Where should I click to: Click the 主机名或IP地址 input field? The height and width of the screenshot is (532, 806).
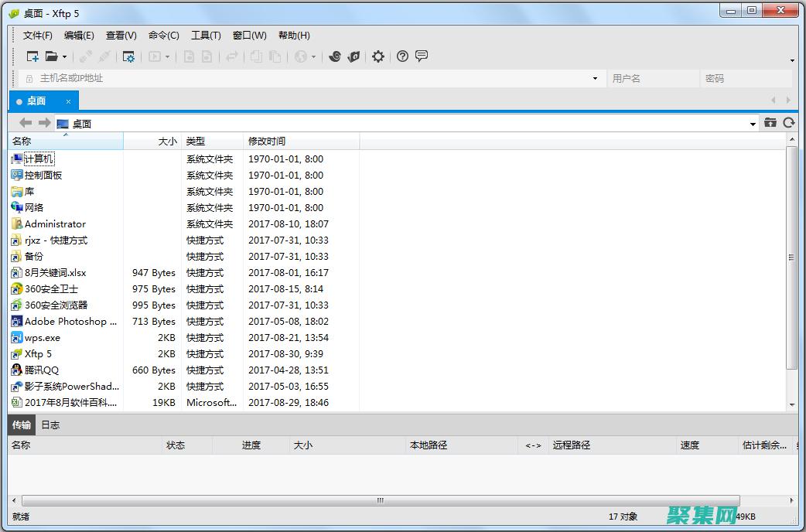[232, 78]
